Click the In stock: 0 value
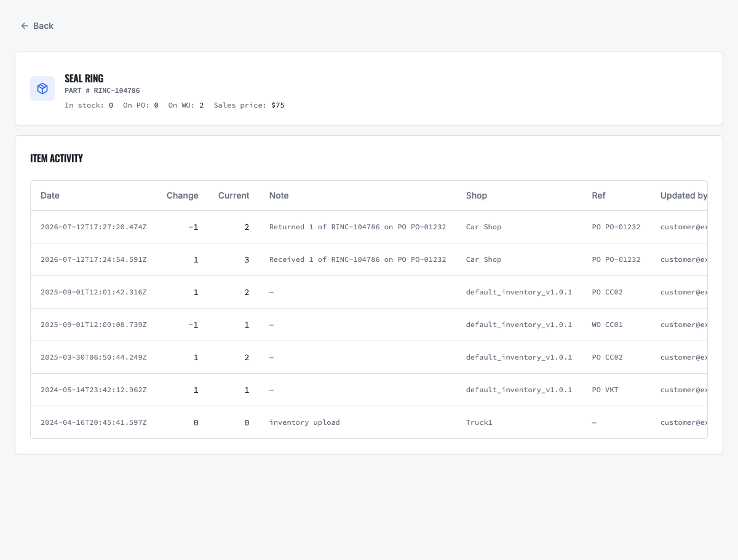Screen dimensions: 738x560 (x=89, y=105)
